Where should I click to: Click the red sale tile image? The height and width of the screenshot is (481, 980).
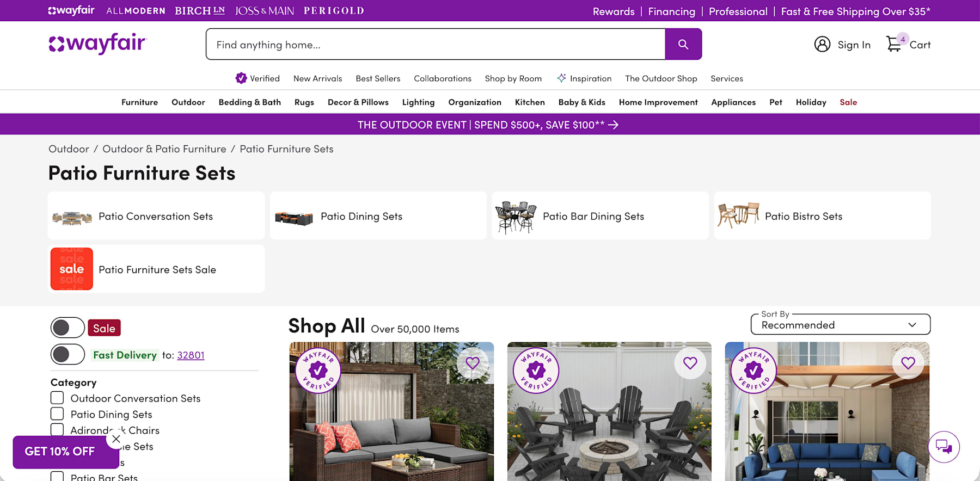[x=72, y=269]
